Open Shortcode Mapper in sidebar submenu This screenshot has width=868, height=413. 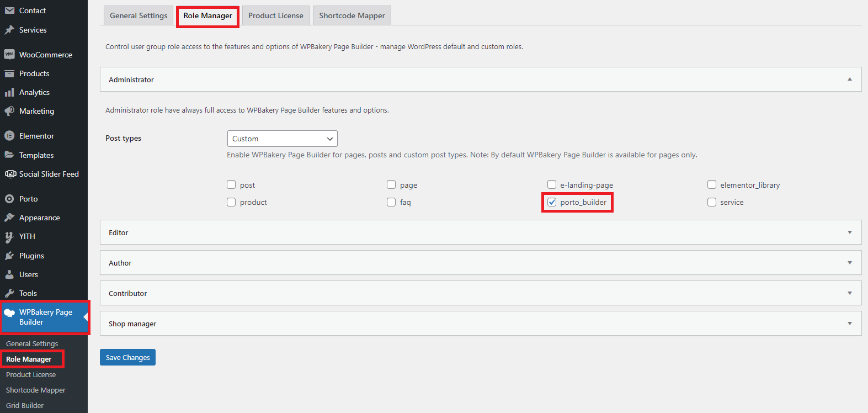36,390
